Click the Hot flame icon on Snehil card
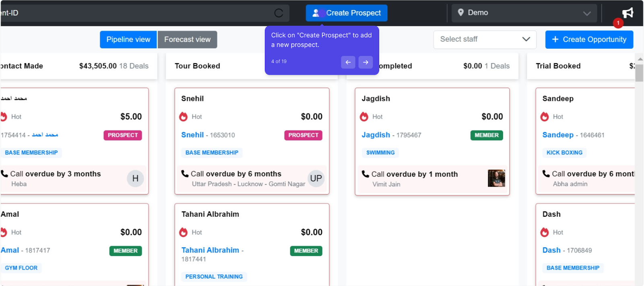The height and width of the screenshot is (286, 644). point(184,117)
